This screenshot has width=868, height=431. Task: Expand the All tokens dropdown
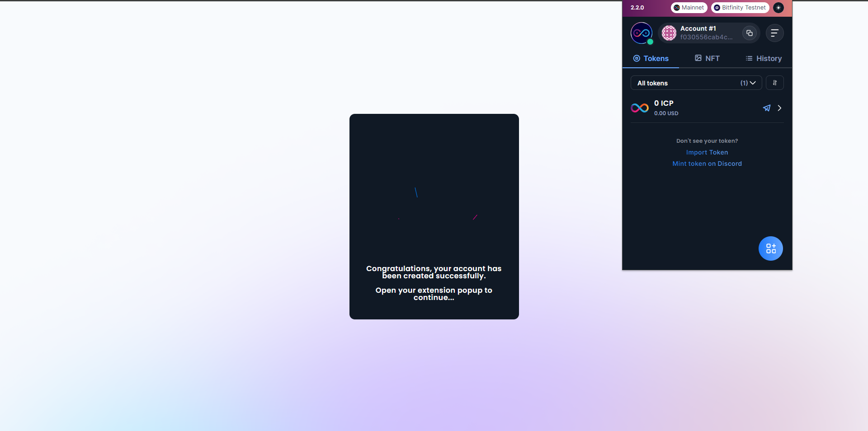[696, 83]
